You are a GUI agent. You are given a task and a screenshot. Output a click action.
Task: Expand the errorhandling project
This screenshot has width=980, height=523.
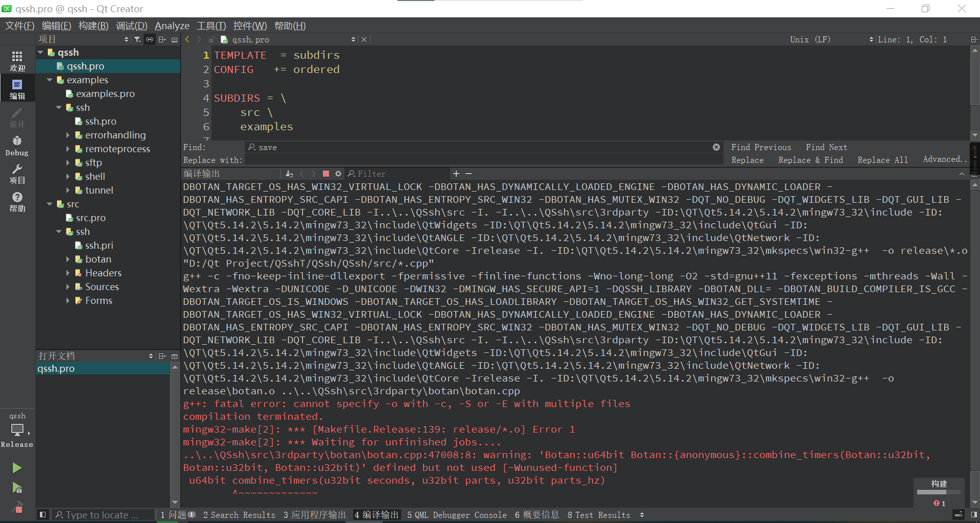click(68, 135)
